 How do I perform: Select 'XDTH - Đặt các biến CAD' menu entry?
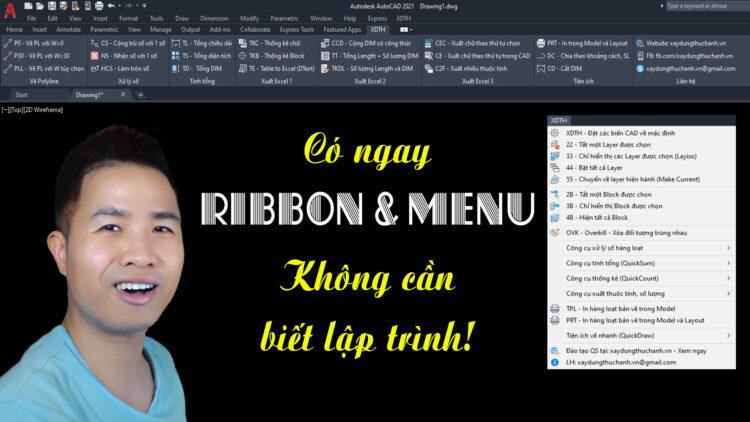pos(641,133)
